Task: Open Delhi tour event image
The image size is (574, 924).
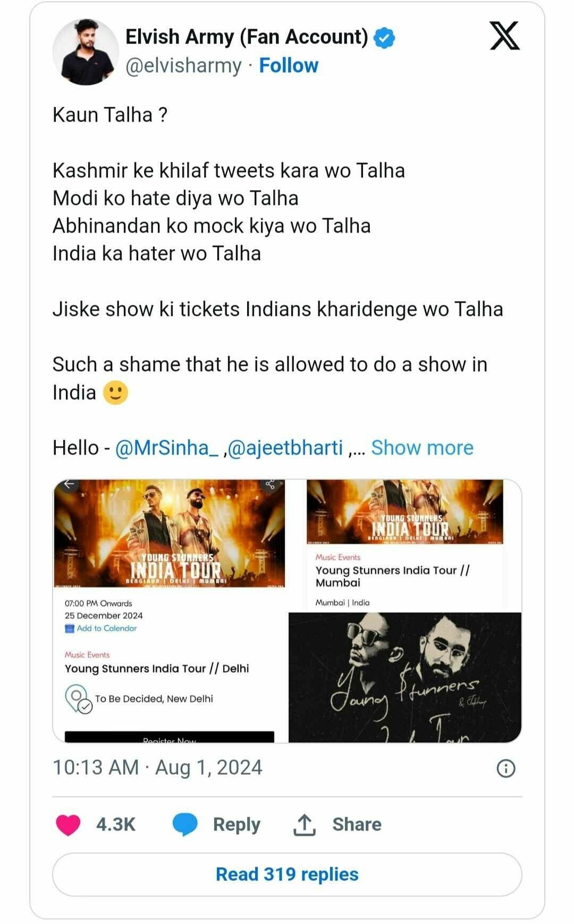Action: click(170, 611)
